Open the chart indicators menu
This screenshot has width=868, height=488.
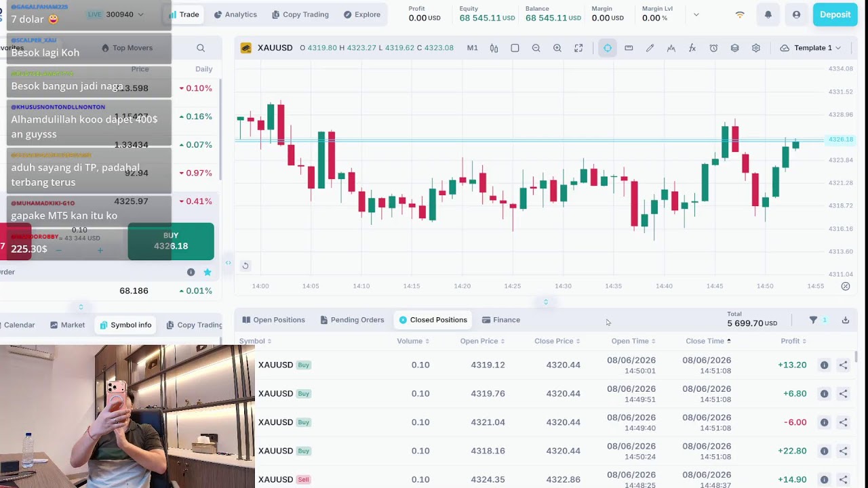pyautogui.click(x=671, y=48)
